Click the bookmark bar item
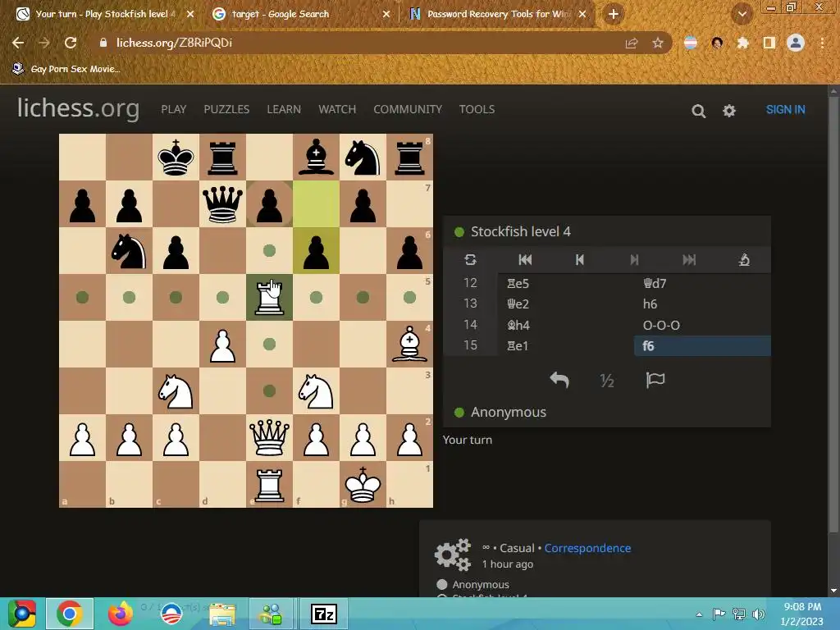This screenshot has width=840, height=630. click(x=66, y=69)
